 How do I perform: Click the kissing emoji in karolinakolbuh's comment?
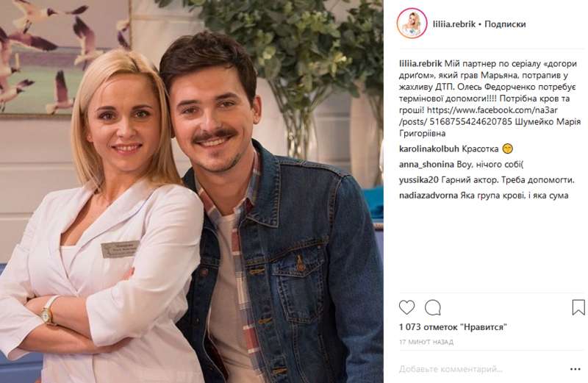tap(507, 149)
